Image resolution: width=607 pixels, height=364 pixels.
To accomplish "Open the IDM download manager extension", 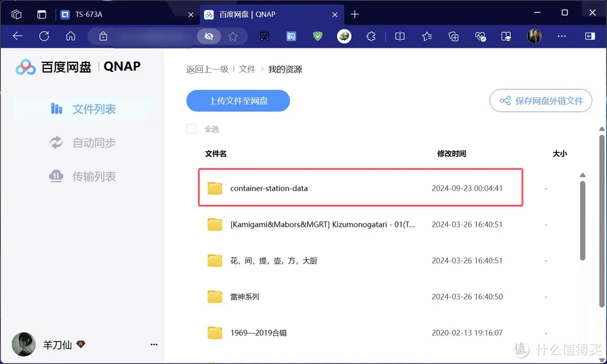I will pos(344,36).
